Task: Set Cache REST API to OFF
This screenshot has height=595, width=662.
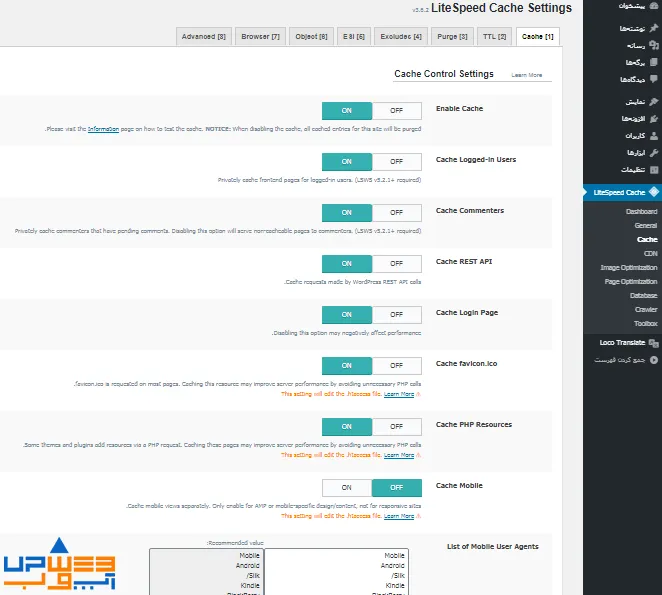Action: click(x=396, y=264)
